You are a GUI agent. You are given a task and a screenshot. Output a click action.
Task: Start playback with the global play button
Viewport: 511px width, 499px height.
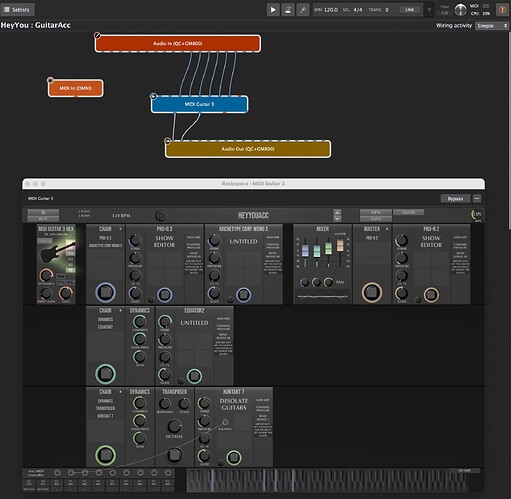273,10
